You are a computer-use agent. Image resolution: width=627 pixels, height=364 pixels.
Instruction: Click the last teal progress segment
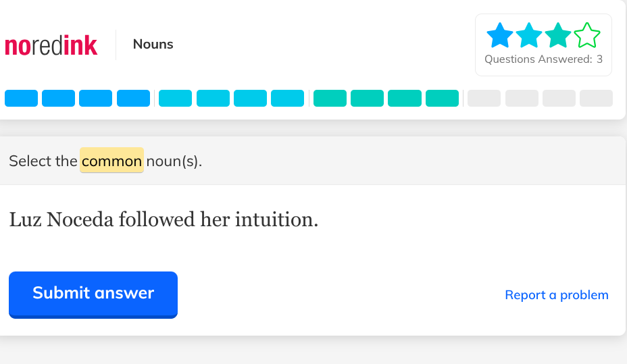click(x=442, y=99)
